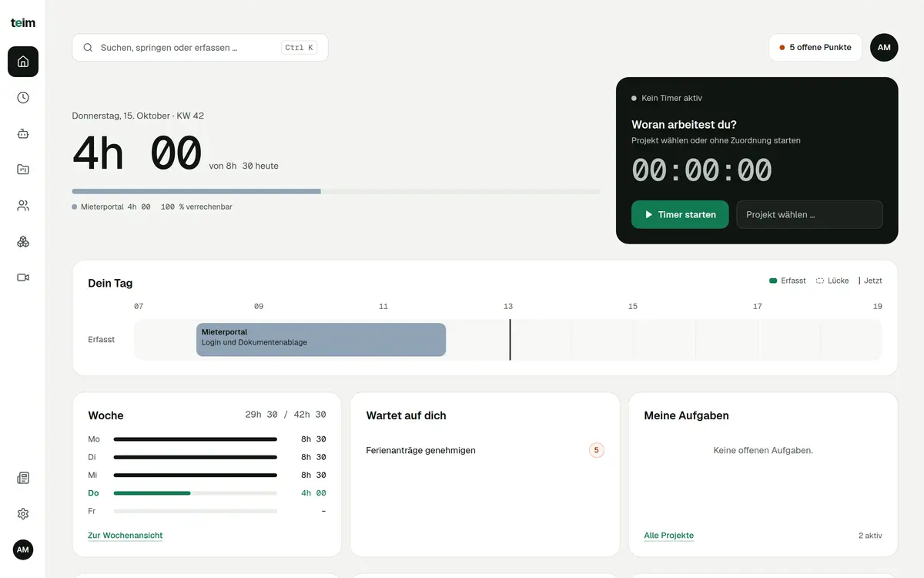The height and width of the screenshot is (578, 924).
Task: Open the robot assistant sidebar icon
Action: (x=23, y=133)
